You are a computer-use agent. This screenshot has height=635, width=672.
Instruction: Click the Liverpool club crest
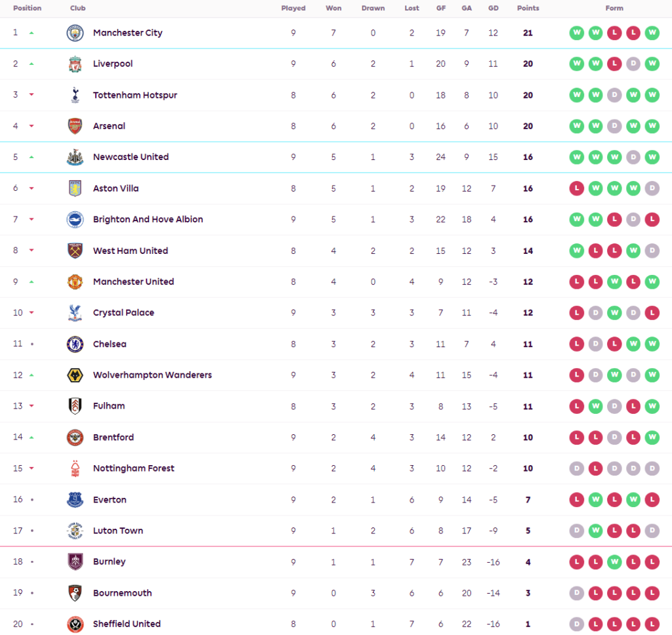click(x=75, y=64)
